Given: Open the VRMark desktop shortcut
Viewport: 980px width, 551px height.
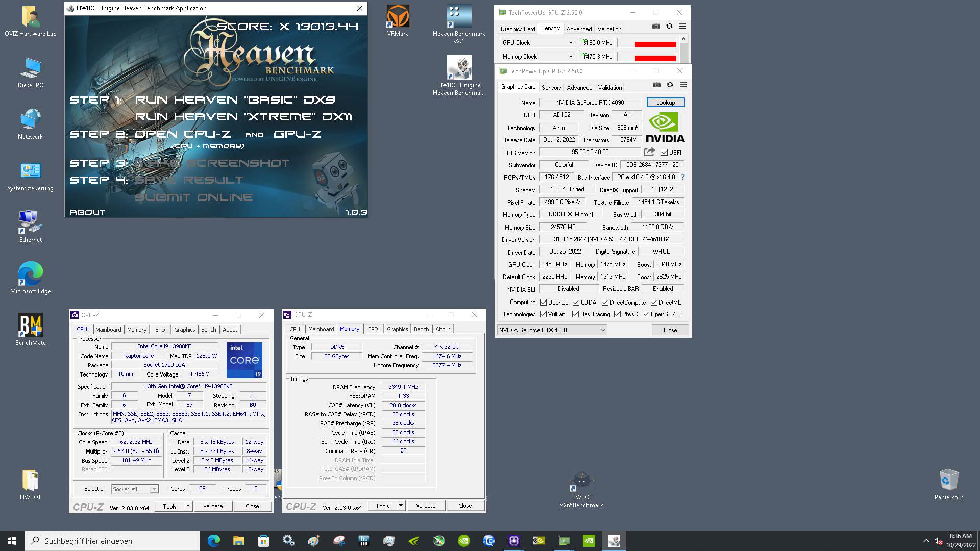Looking at the screenshot, I should (398, 21).
